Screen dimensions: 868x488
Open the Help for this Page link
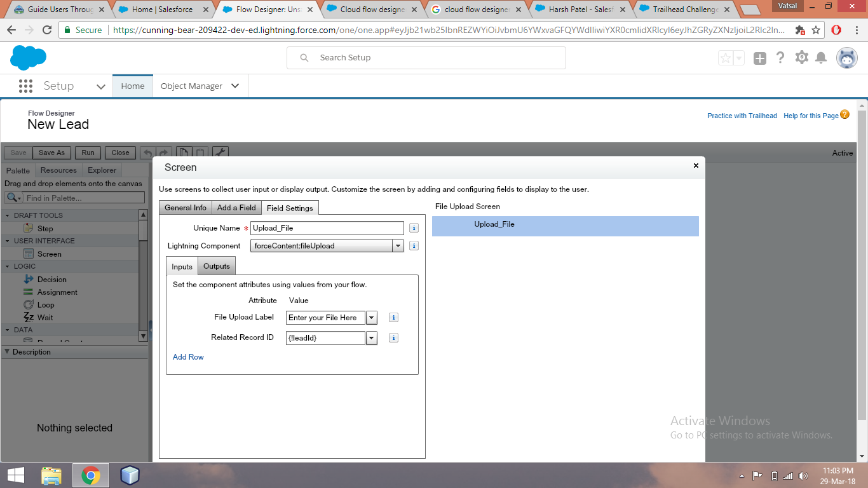tap(811, 116)
